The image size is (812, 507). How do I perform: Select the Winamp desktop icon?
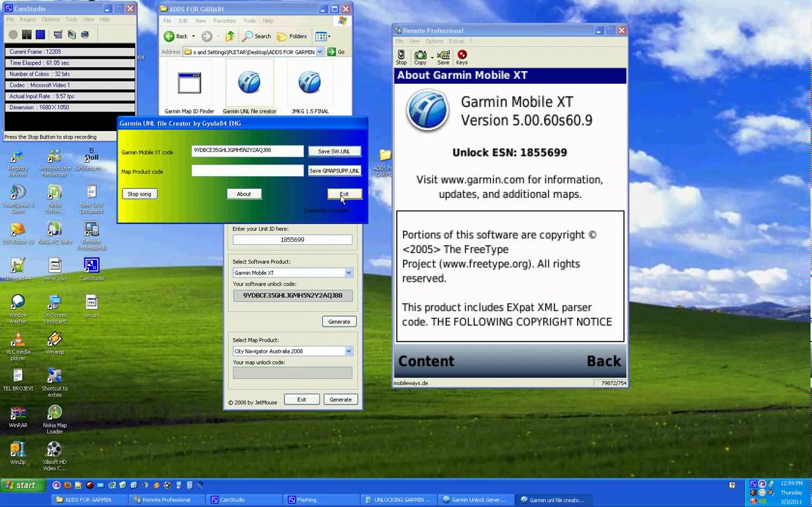pos(54,343)
